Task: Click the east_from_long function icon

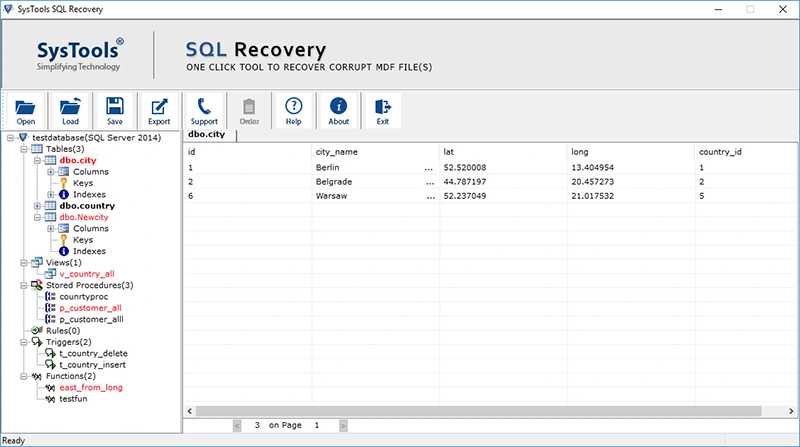Action: click(x=51, y=387)
